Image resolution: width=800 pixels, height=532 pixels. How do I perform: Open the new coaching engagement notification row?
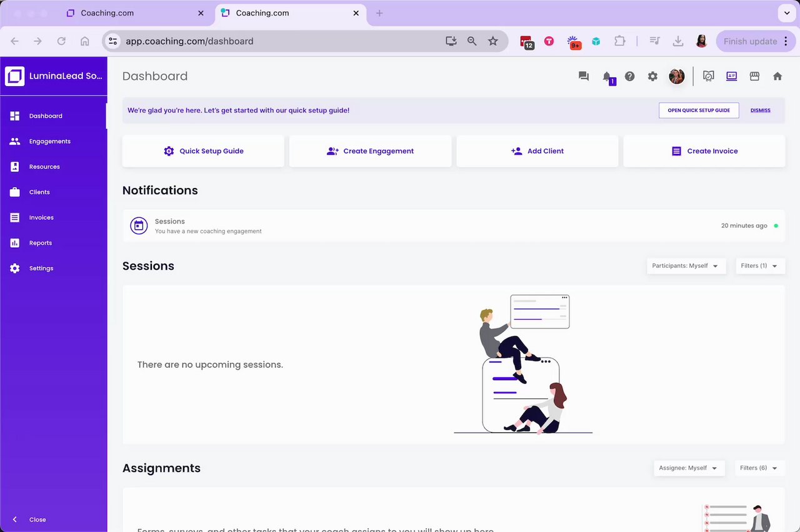[454, 225]
